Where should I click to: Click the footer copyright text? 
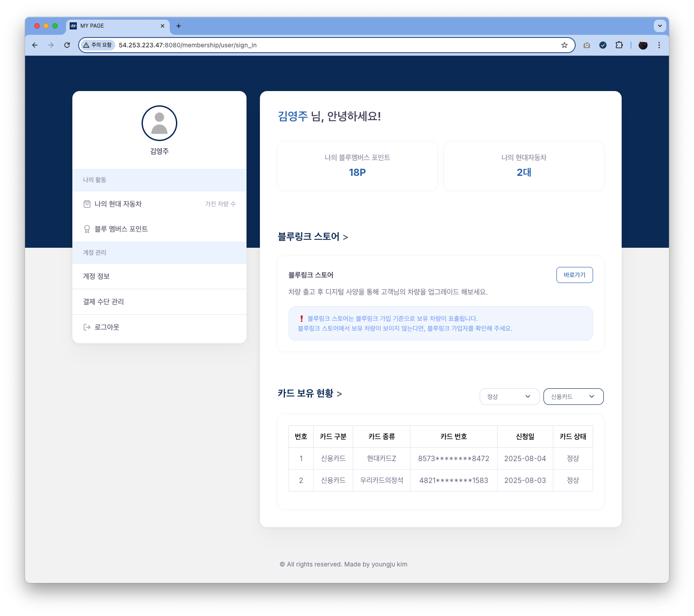343,564
